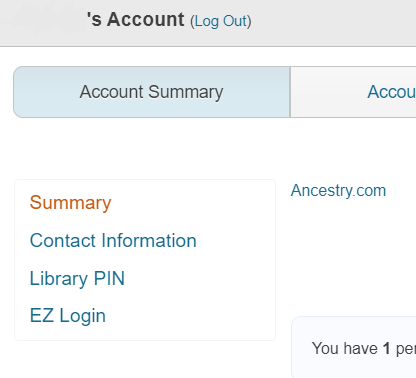Click the word 'Out' in Log Out

[x=235, y=21]
